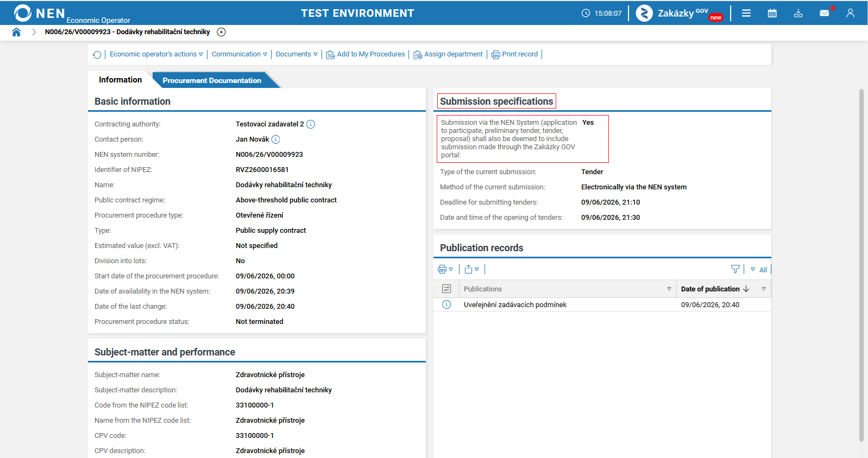Open the messages envelope icon

825,13
